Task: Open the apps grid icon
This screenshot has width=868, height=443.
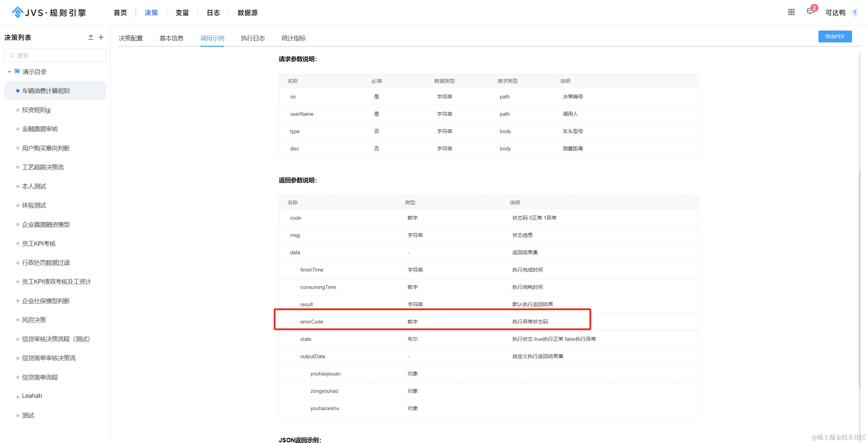Action: tap(791, 12)
